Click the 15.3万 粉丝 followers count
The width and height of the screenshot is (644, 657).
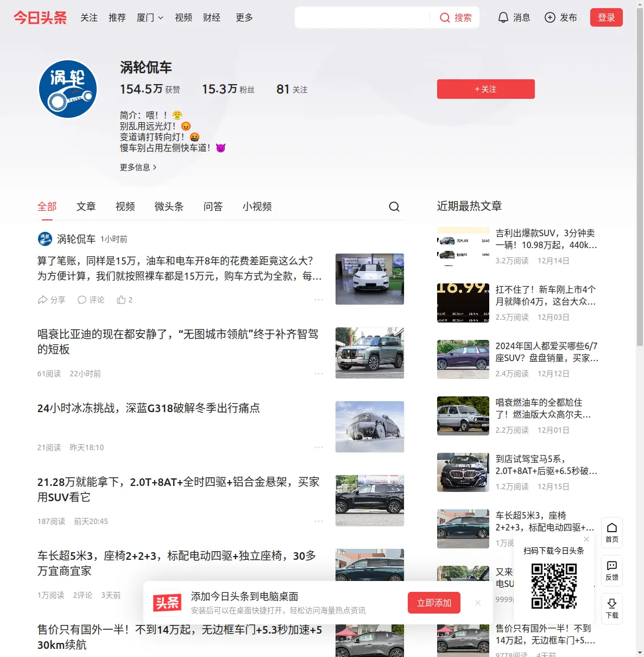[x=228, y=89]
